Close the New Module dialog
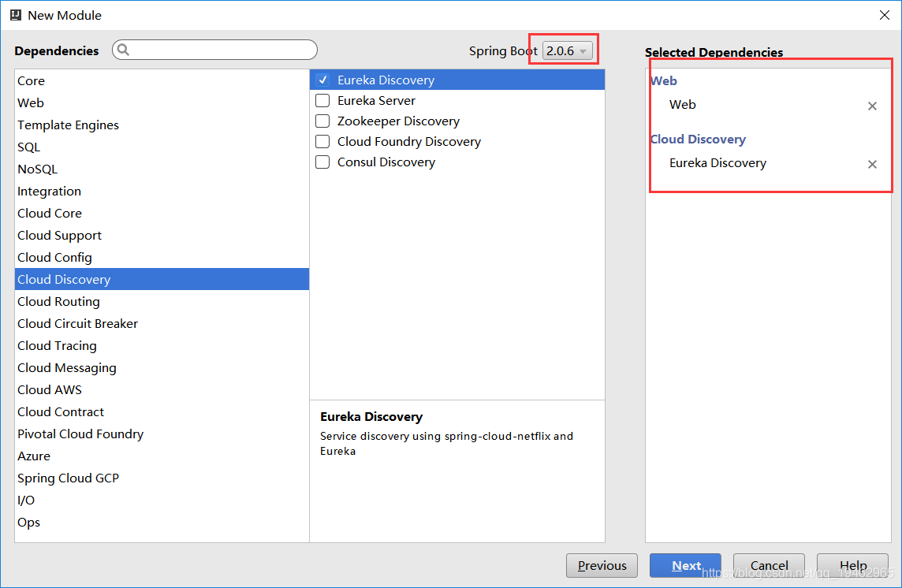Image resolution: width=902 pixels, height=588 pixels. pos(884,15)
